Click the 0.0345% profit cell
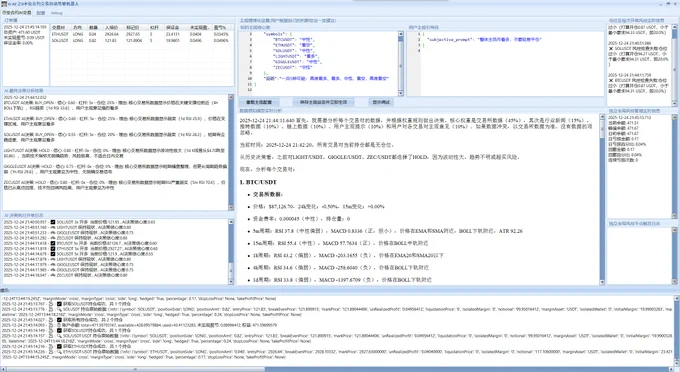 (x=221, y=34)
